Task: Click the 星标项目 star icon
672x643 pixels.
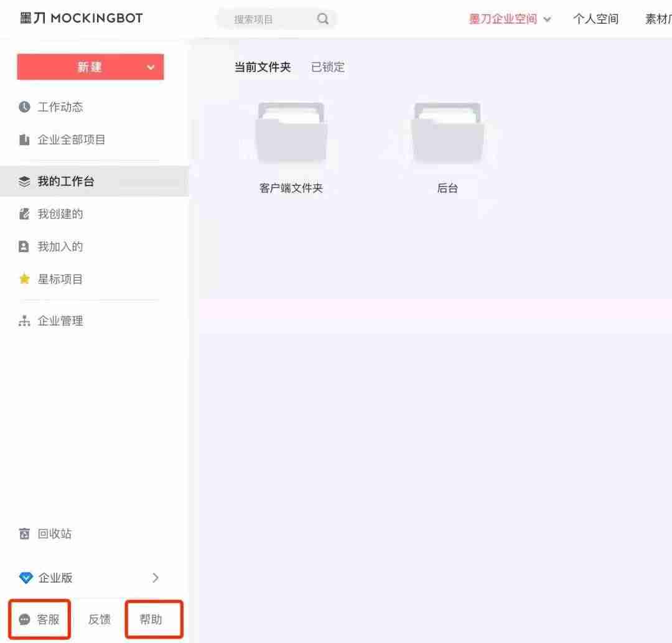Action: [x=24, y=279]
